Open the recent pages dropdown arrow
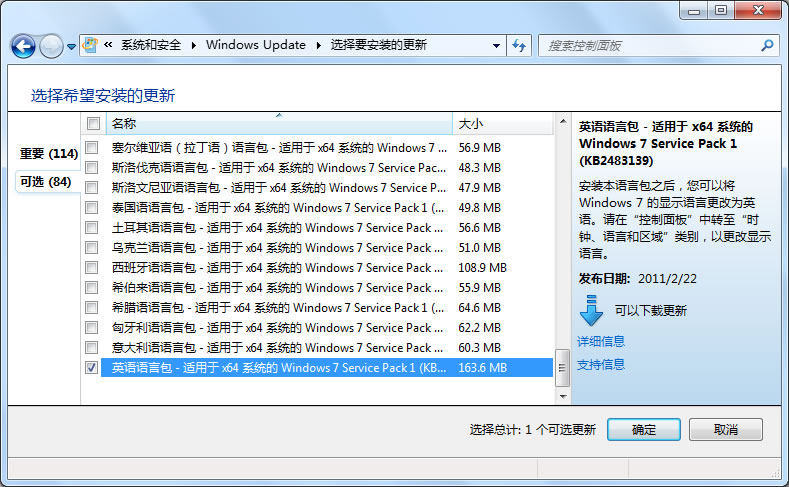Image resolution: width=789 pixels, height=487 pixels. tap(71, 47)
